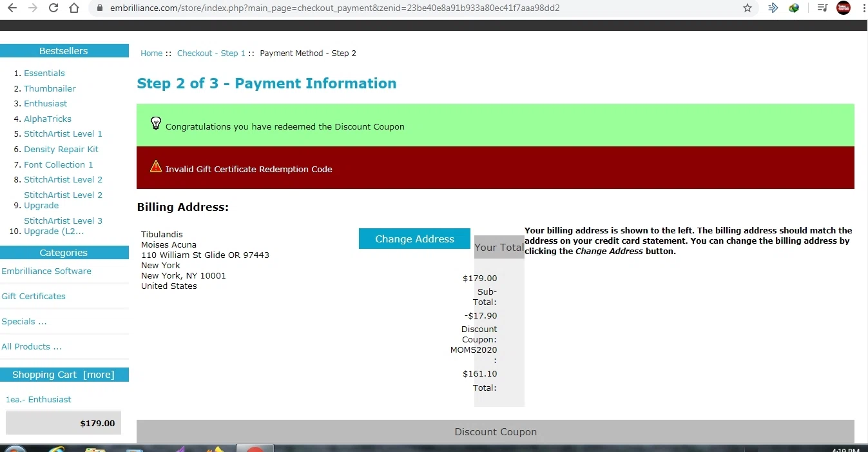
Task: Click the MOMS2020 coupon code text
Action: pyautogui.click(x=474, y=350)
